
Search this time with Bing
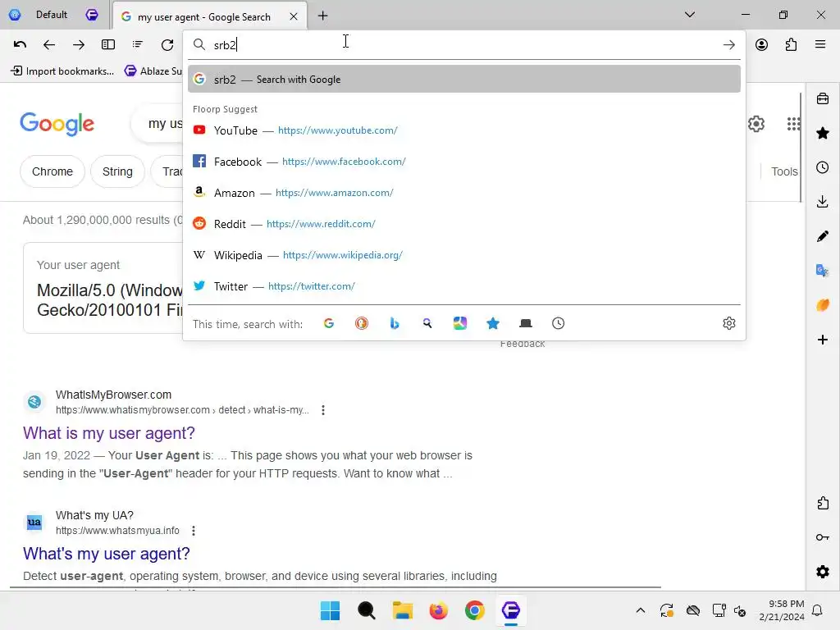pos(395,323)
